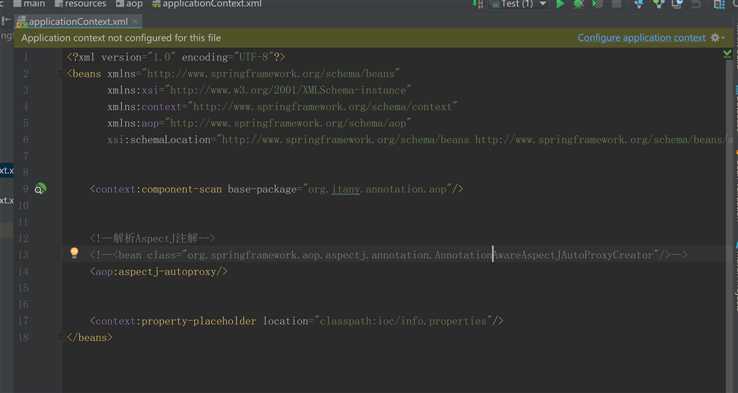Screen dimensions: 738x393
Task: Click the grey stop button
Action: (x=616, y=4)
